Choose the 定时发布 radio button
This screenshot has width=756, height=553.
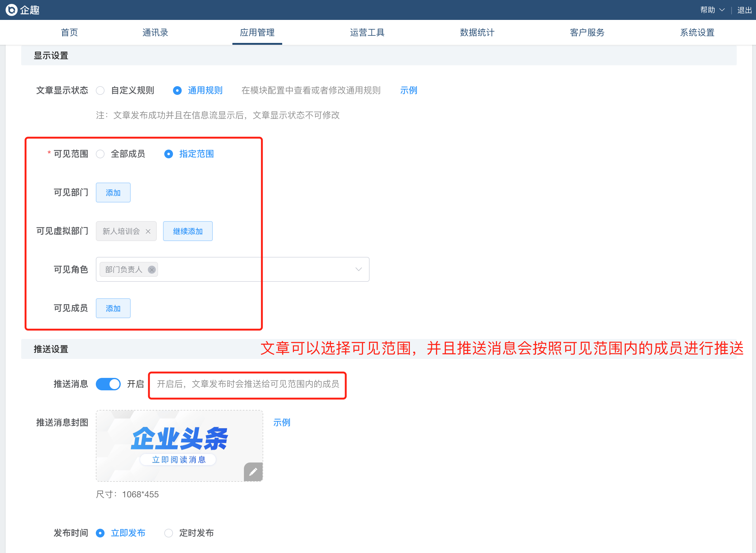[x=169, y=533]
